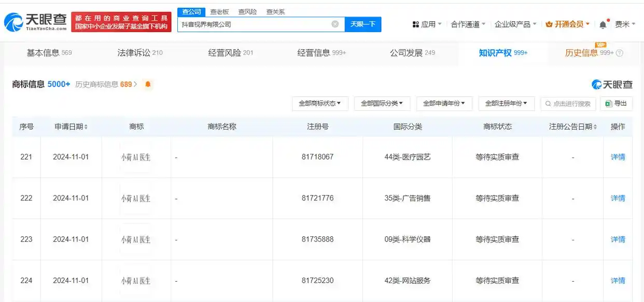Click the help question mark next to 历史信息
This screenshot has width=644, height=302.
620,52
